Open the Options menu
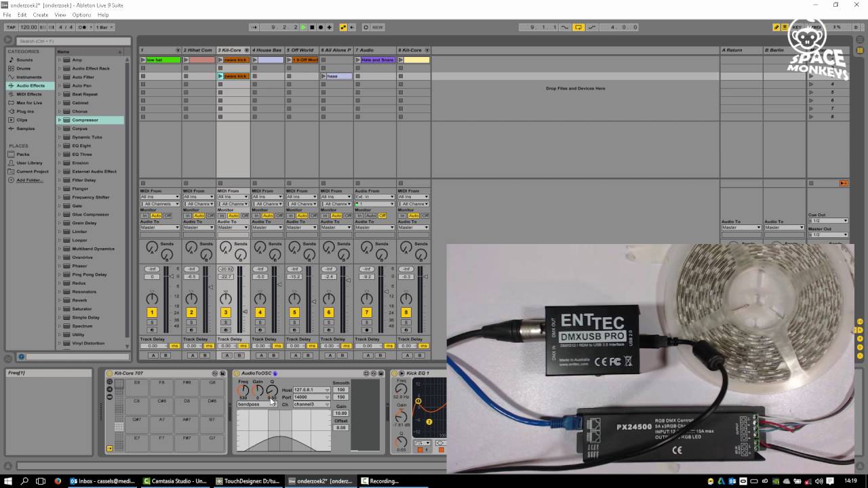Image resolution: width=868 pixels, height=488 pixels. pyautogui.click(x=81, y=15)
